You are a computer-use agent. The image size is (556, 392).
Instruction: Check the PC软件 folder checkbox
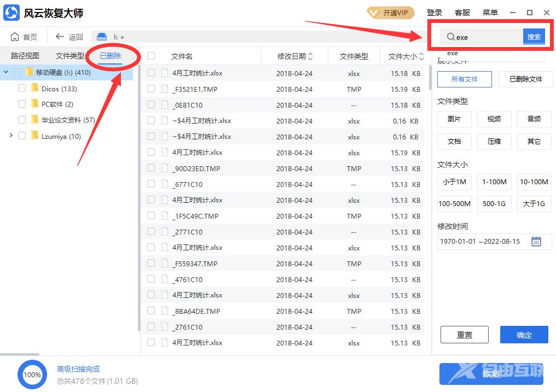tap(22, 104)
